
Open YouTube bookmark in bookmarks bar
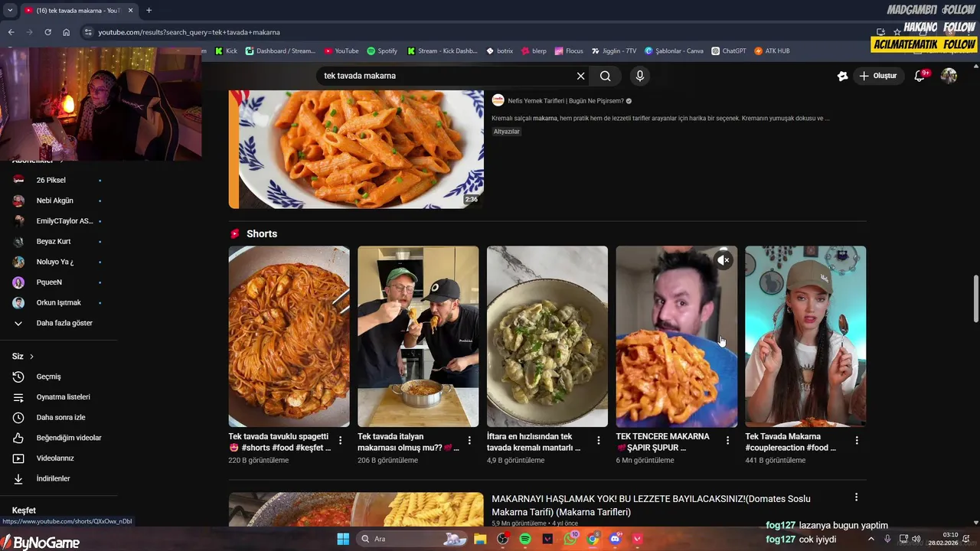pos(341,51)
